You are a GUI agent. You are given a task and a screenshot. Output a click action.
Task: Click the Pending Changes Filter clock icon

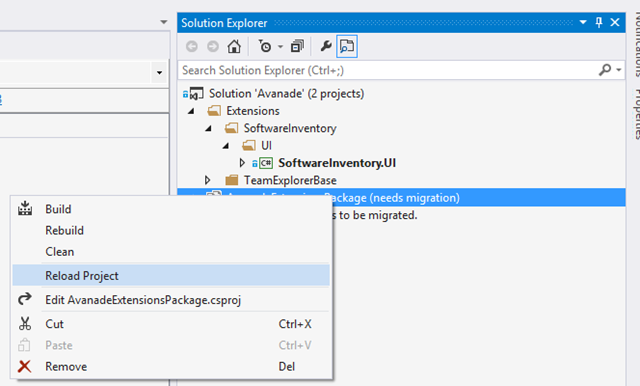[264, 47]
